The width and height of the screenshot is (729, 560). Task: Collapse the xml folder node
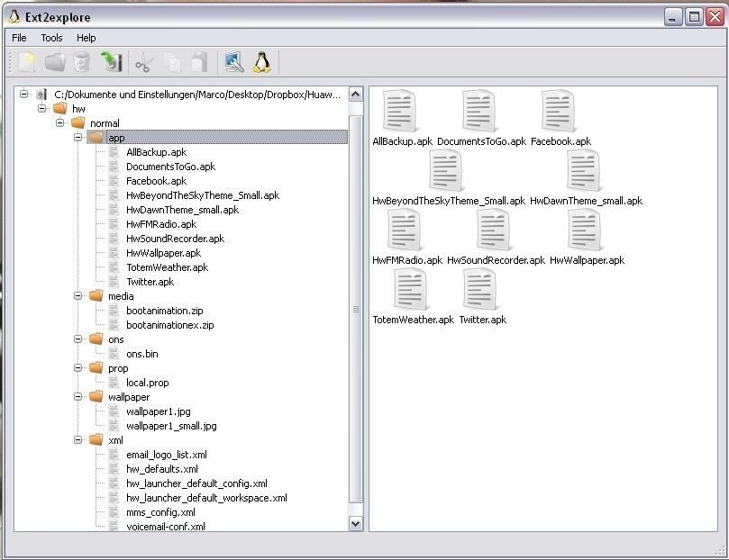pos(78,439)
